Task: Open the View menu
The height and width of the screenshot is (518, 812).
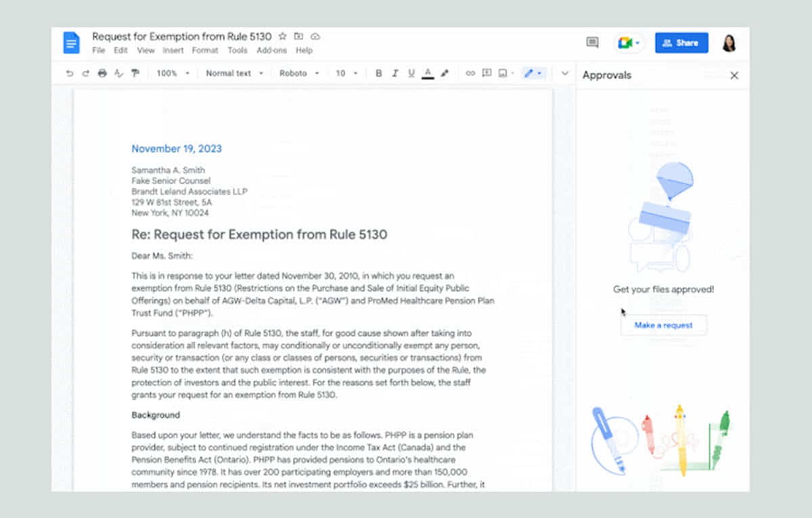Action: pos(145,50)
